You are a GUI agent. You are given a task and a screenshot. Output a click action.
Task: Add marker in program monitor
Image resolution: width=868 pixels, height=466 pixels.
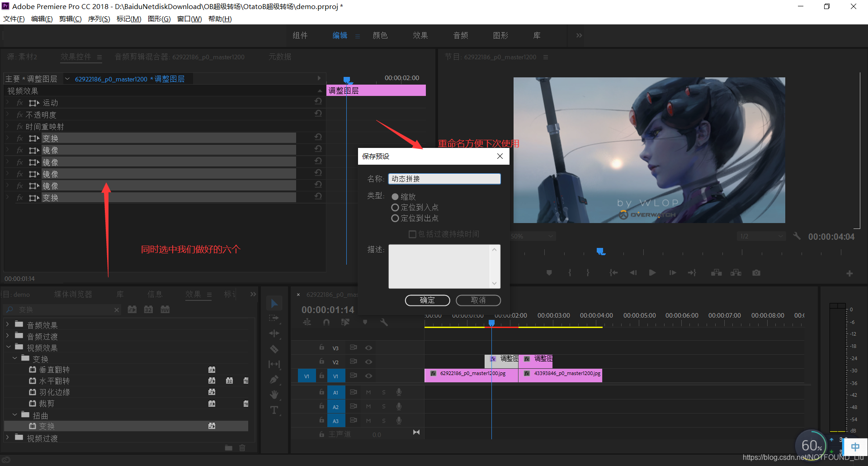pyautogui.click(x=549, y=273)
